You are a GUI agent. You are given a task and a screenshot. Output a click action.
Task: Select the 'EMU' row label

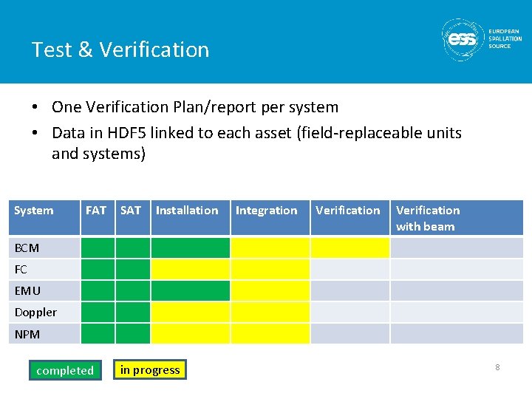[44, 291]
